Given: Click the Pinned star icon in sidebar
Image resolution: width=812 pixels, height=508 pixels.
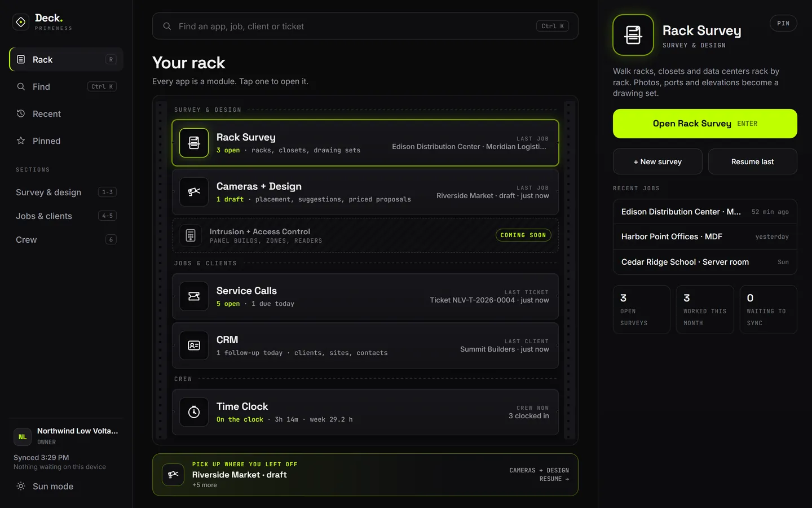Looking at the screenshot, I should (21, 141).
